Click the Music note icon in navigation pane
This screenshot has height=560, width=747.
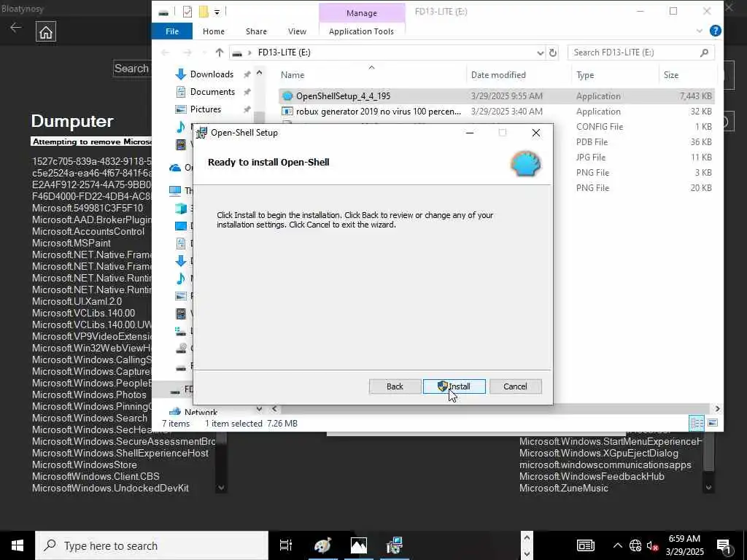tap(181, 127)
